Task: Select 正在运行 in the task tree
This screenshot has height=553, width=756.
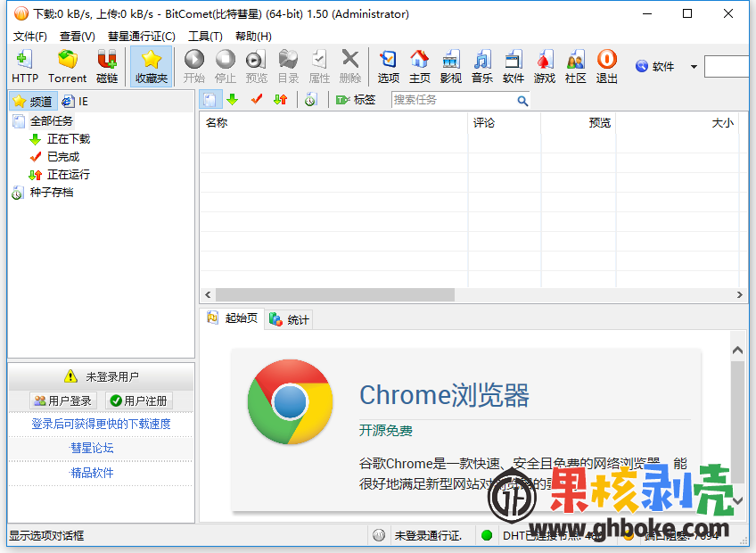Action: pyautogui.click(x=69, y=174)
